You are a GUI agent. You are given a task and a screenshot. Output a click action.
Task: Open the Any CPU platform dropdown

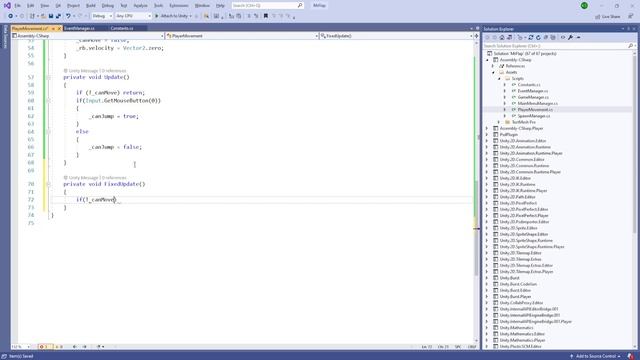(x=133, y=16)
